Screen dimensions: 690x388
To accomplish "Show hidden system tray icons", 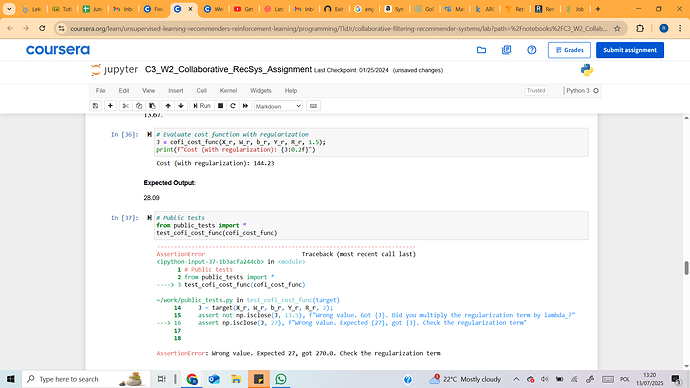I will 516,379.
